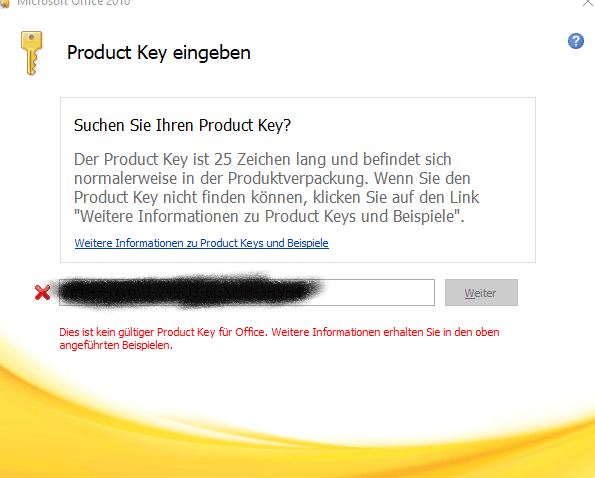Click 'Product Key nicht finden können' text line
The width and height of the screenshot is (595, 478).
click(276, 198)
